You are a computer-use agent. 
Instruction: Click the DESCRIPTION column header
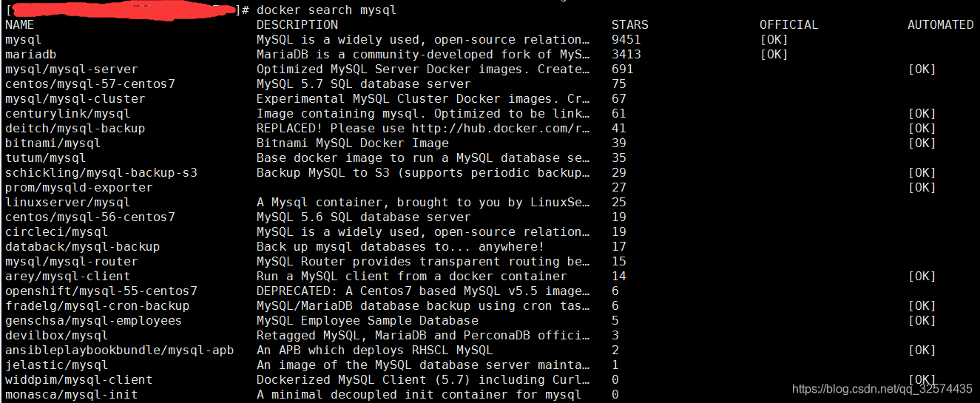click(297, 25)
